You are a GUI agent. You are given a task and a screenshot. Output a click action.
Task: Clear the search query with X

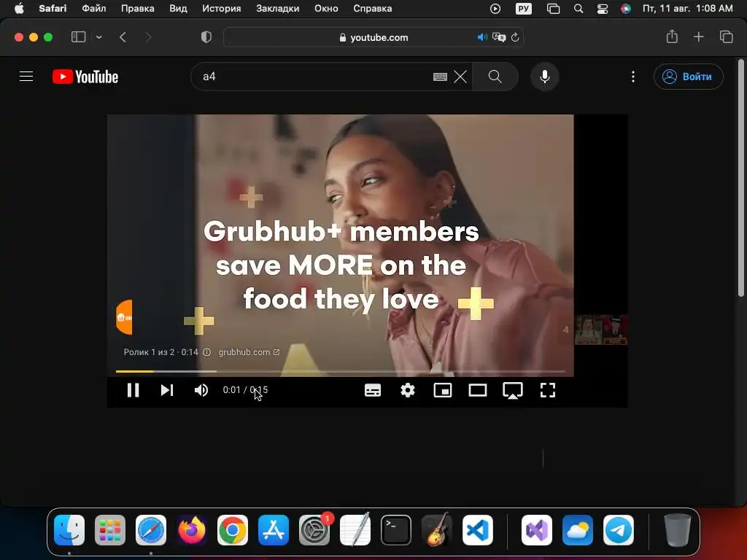tap(460, 77)
